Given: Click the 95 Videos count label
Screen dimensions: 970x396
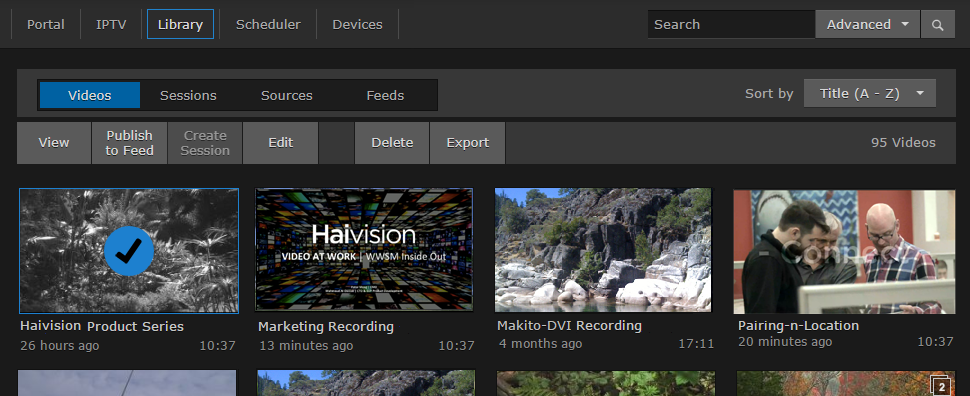Looking at the screenshot, I should tap(903, 143).
